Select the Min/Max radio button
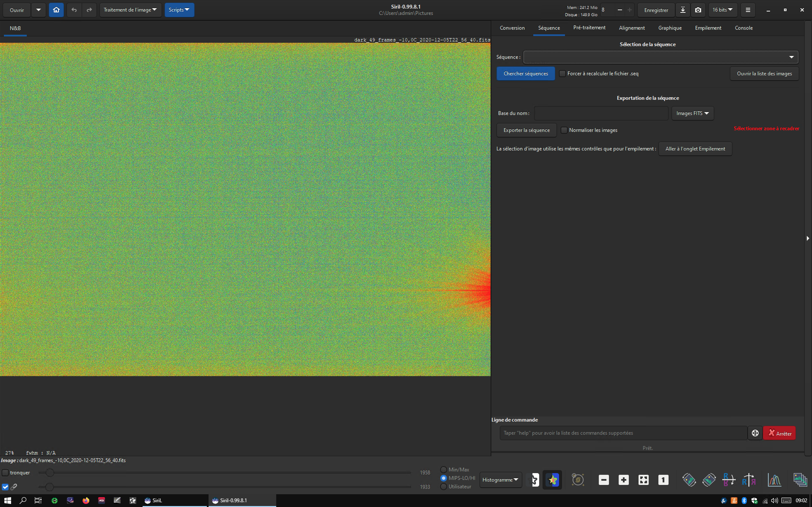 tap(444, 469)
